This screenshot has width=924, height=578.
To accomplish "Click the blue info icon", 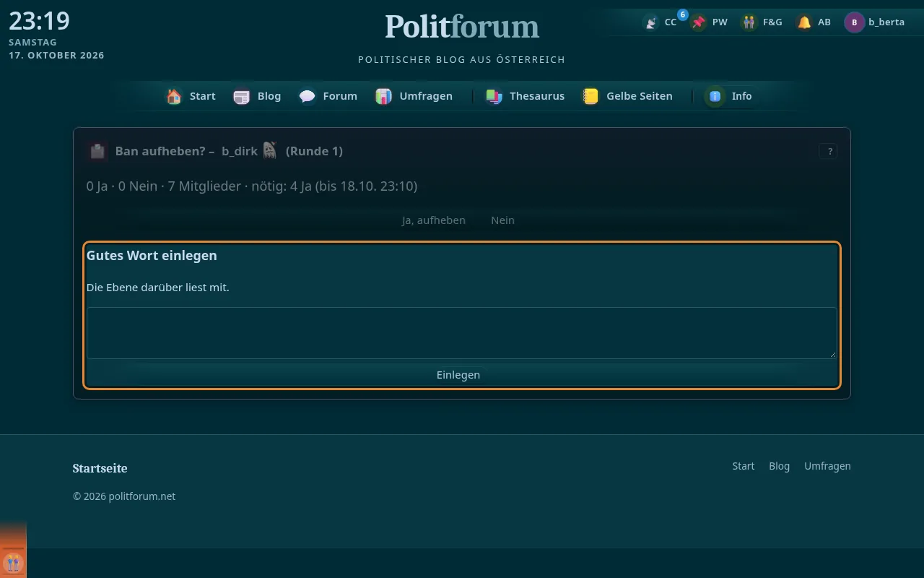I will 715,96.
